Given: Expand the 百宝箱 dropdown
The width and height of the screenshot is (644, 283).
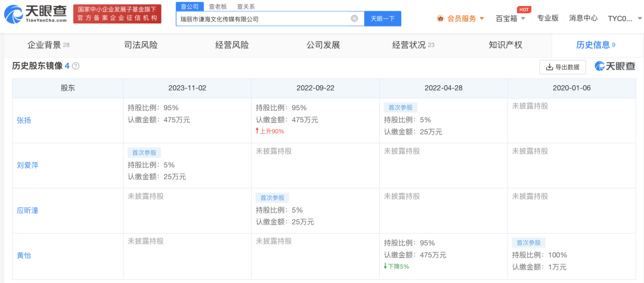Looking at the screenshot, I should pos(523,18).
